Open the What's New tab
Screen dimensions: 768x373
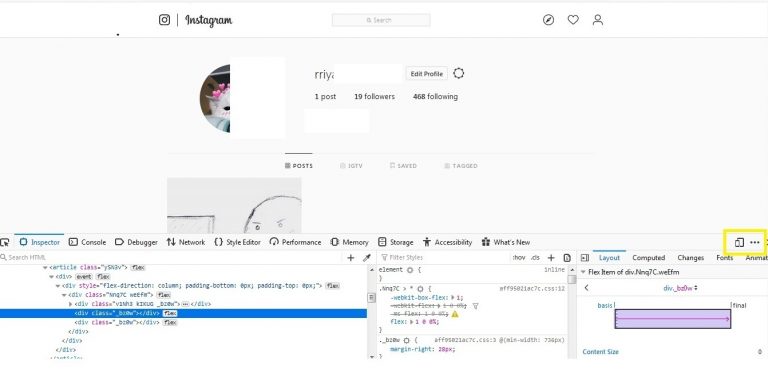tap(506, 242)
